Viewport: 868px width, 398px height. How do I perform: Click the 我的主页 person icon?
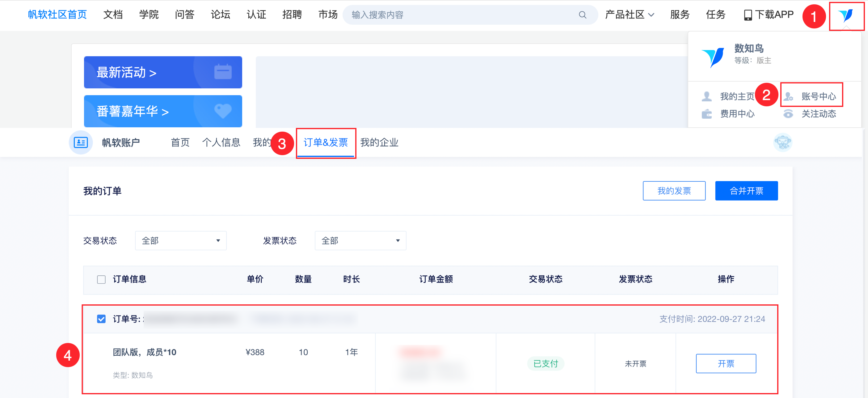coord(706,96)
